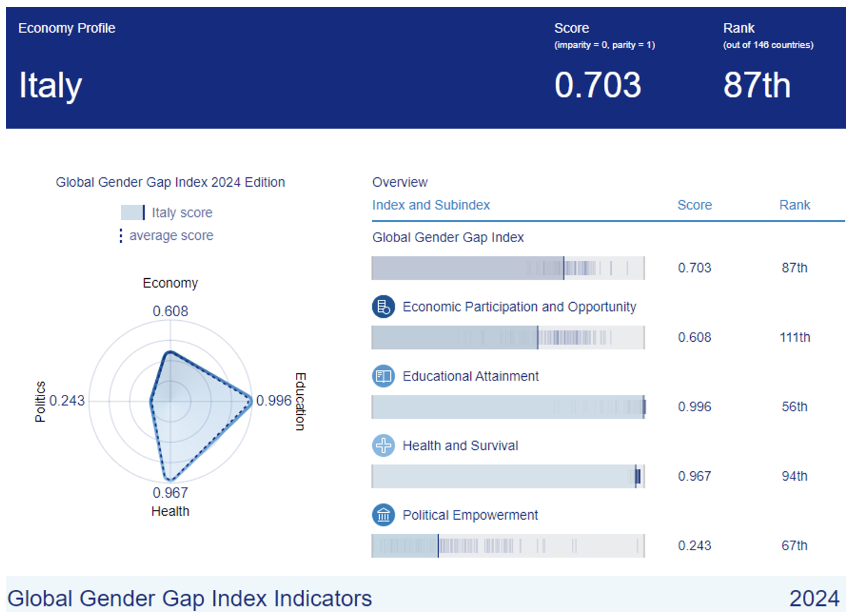
Task: Click the Global Gender Gap Index score bar
Action: (508, 268)
